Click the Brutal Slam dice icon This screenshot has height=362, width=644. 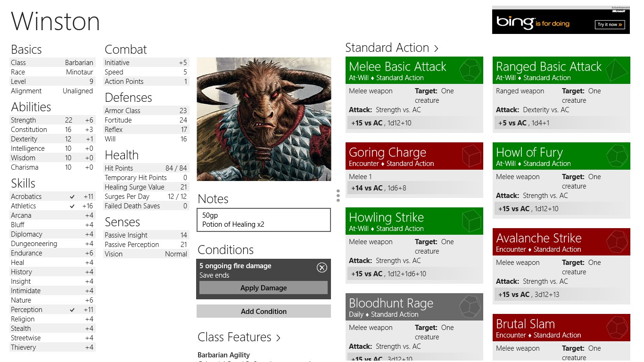(x=617, y=328)
